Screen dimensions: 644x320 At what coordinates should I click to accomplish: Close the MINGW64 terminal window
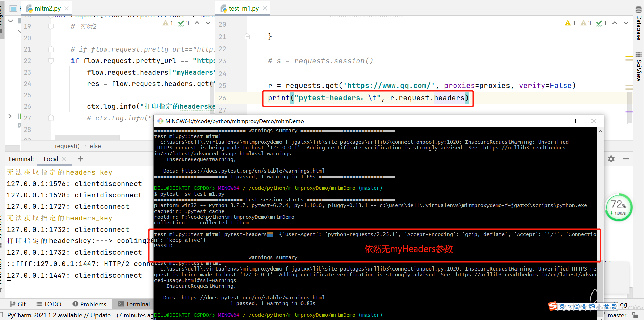pyautogui.click(x=594, y=121)
